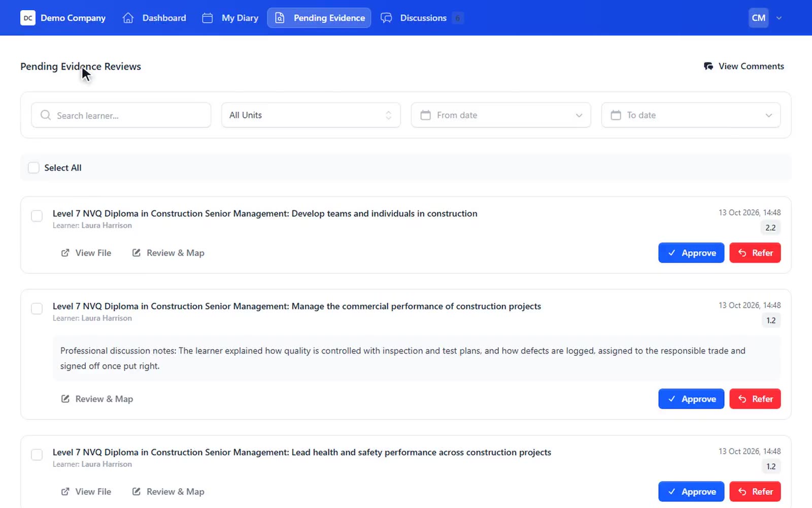Image resolution: width=812 pixels, height=508 pixels.
Task: Expand the To date picker chevron
Action: point(768,115)
